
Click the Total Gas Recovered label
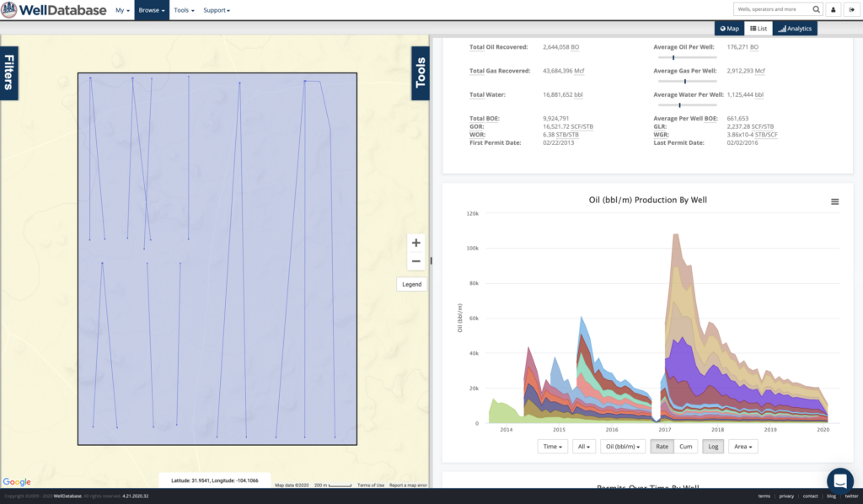pos(500,71)
